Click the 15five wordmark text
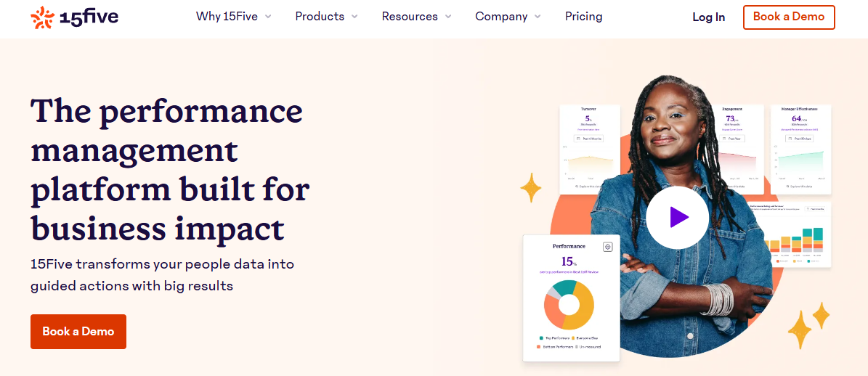The width and height of the screenshot is (868, 376). click(90, 17)
